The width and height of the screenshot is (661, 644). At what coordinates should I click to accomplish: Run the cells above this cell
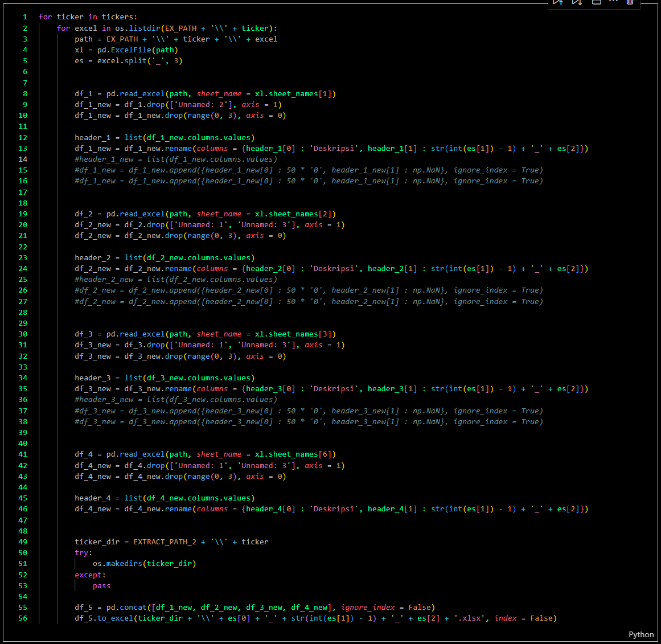(558, 2)
